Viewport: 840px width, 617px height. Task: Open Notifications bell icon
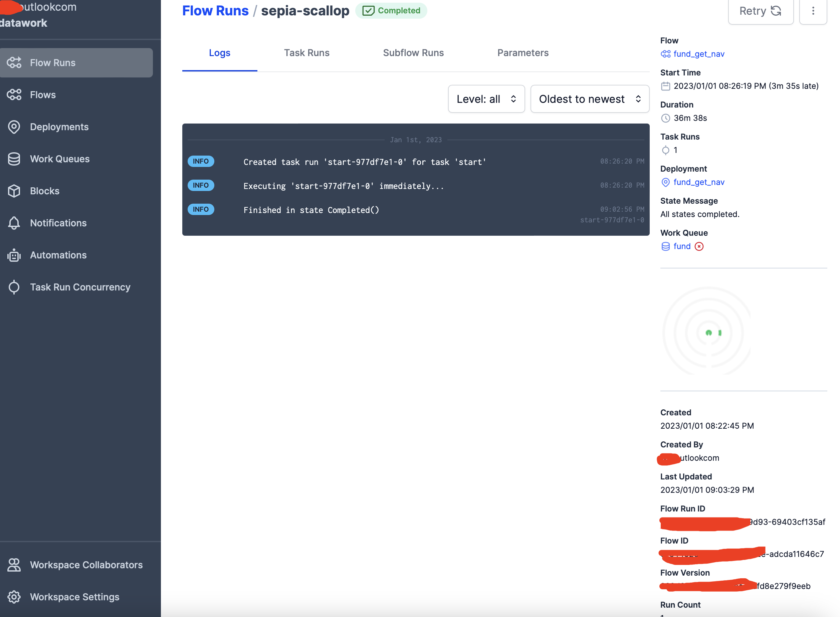[x=14, y=223]
